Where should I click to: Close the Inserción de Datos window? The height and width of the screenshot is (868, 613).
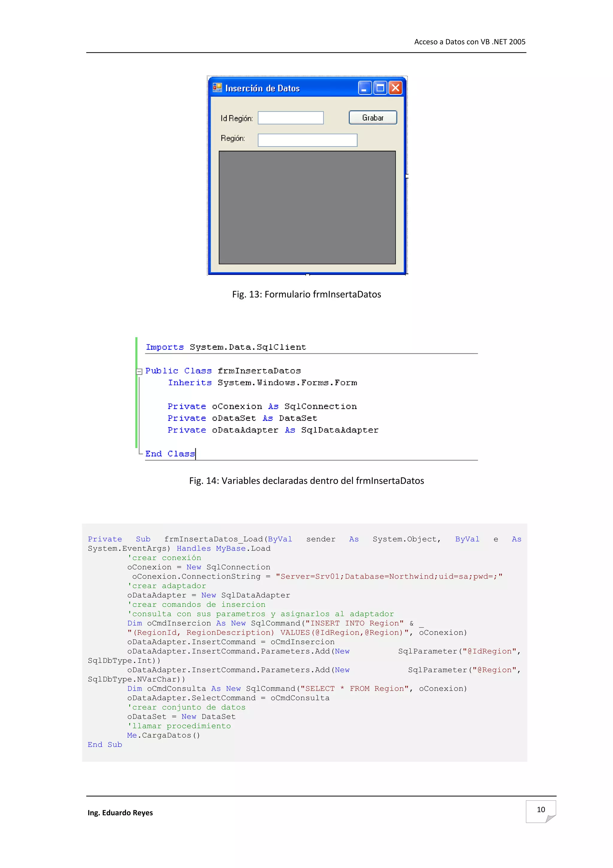click(395, 88)
